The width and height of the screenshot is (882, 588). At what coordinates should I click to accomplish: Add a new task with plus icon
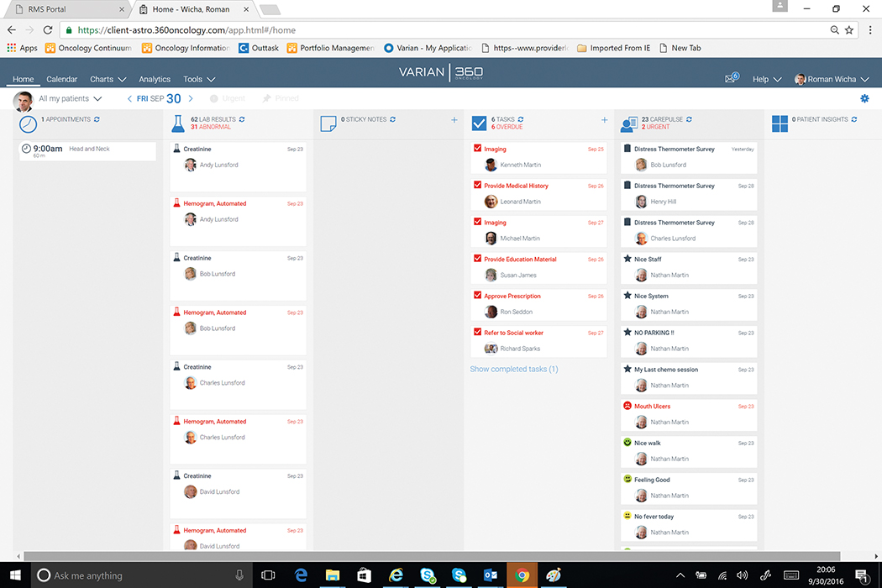[x=604, y=120]
